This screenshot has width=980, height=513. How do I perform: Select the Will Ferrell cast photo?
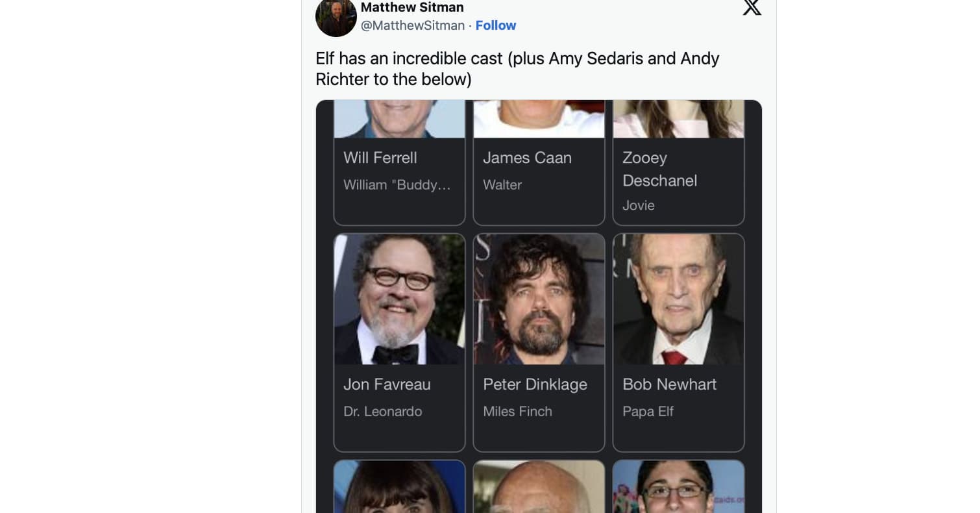coord(399,120)
